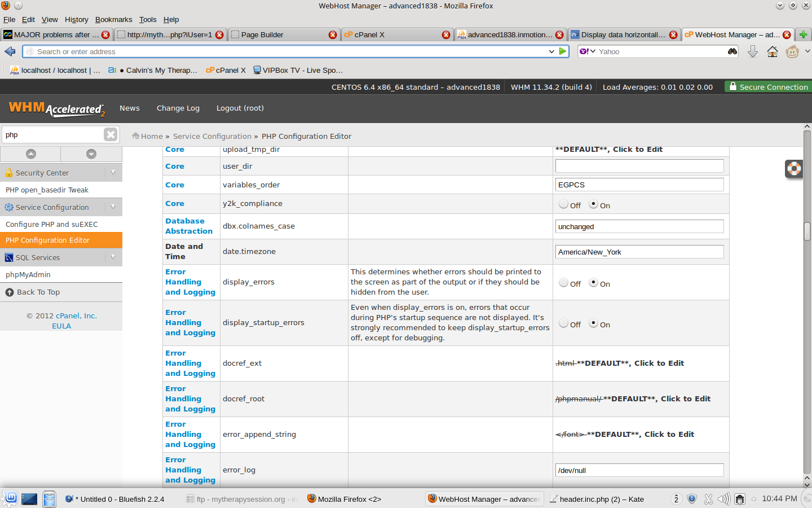
Task: Clear the php search box with X icon
Action: click(111, 134)
